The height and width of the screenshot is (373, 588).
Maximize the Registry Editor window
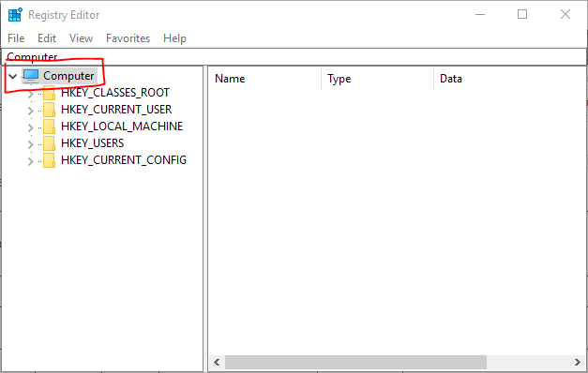(522, 15)
